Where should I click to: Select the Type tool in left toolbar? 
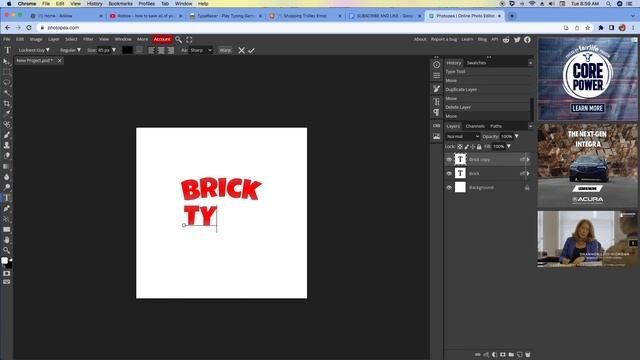pyautogui.click(x=7, y=198)
